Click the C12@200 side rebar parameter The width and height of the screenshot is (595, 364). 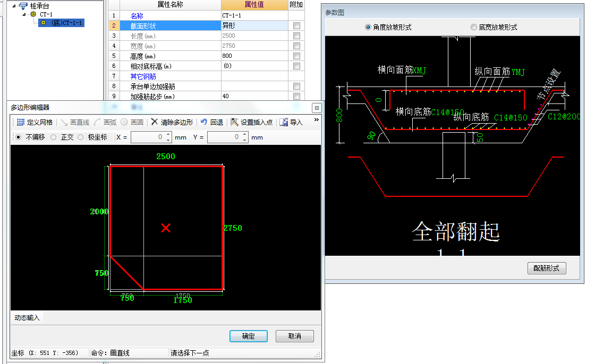click(x=564, y=116)
